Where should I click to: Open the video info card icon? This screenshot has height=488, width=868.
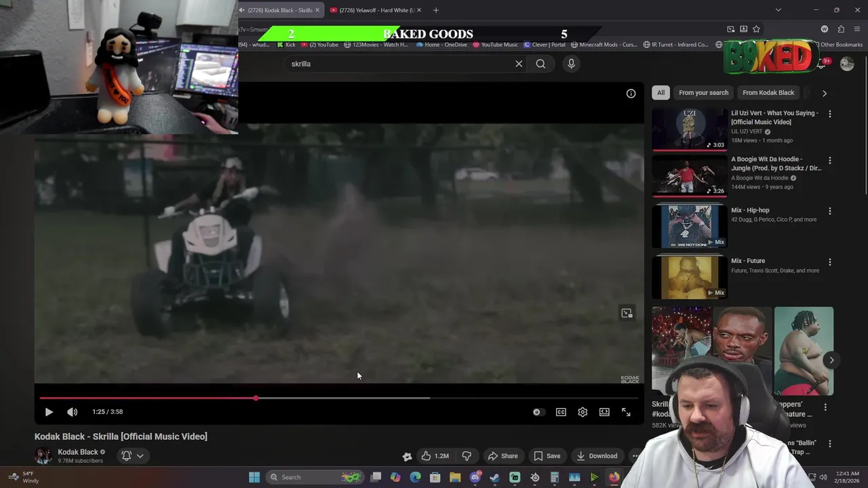pyautogui.click(x=631, y=94)
